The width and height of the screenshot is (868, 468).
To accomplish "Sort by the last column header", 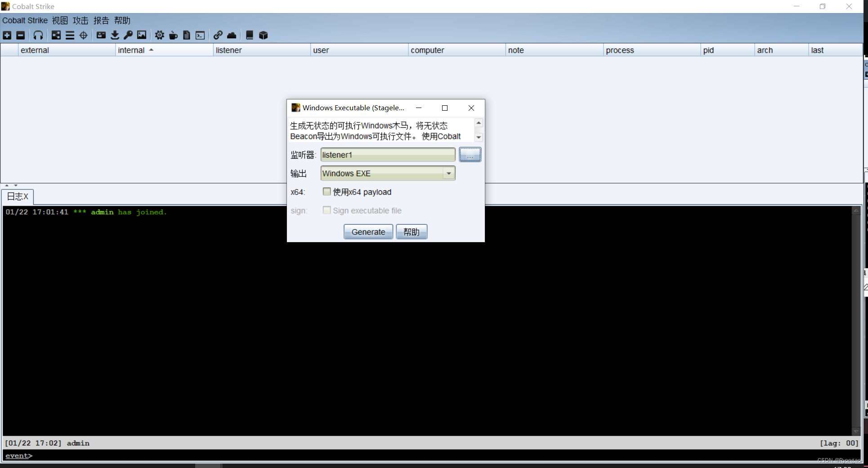I will point(836,50).
